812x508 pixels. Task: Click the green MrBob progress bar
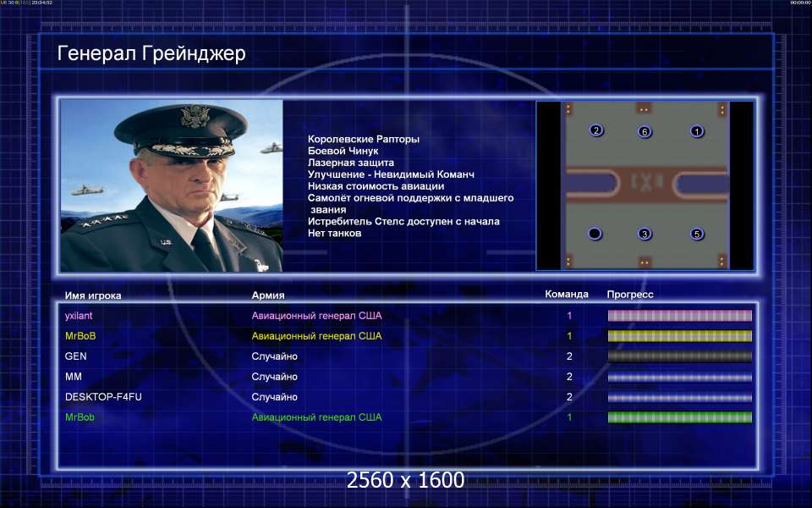(679, 417)
